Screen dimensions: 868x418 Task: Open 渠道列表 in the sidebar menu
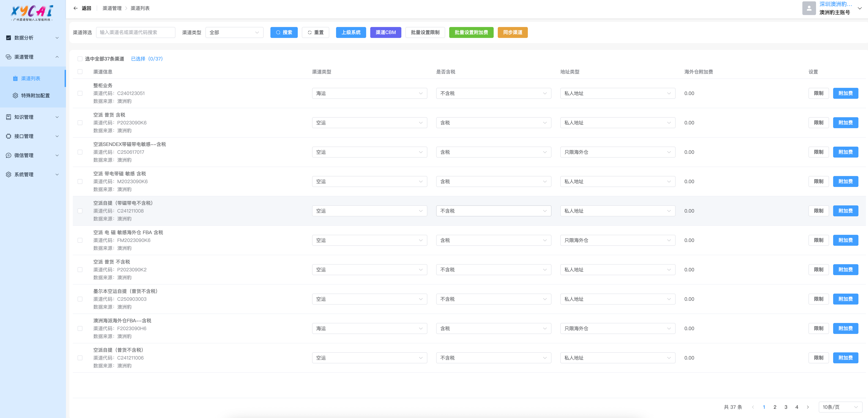31,78
